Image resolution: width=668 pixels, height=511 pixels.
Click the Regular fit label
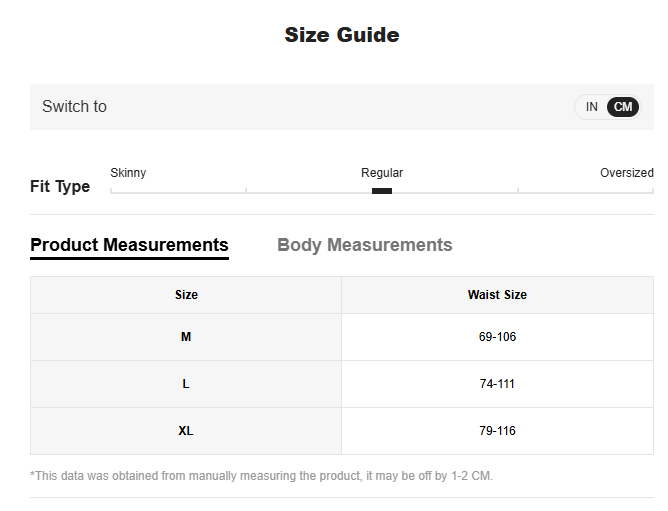[382, 173]
